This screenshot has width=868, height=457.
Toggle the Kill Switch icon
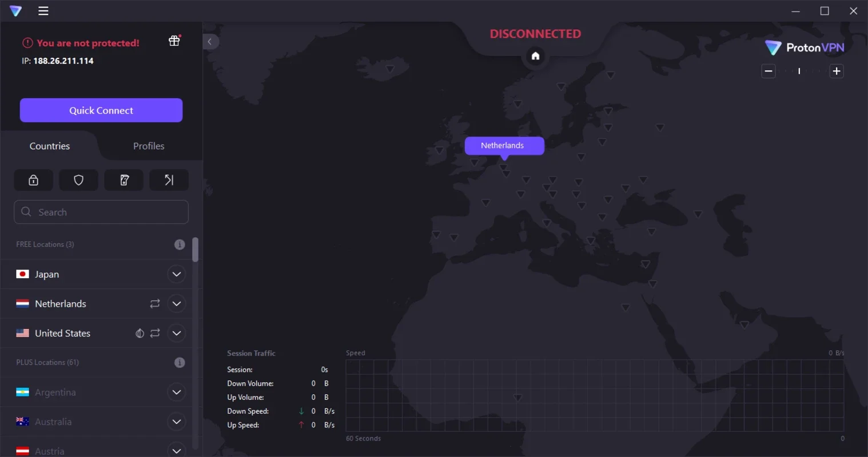[x=124, y=180]
